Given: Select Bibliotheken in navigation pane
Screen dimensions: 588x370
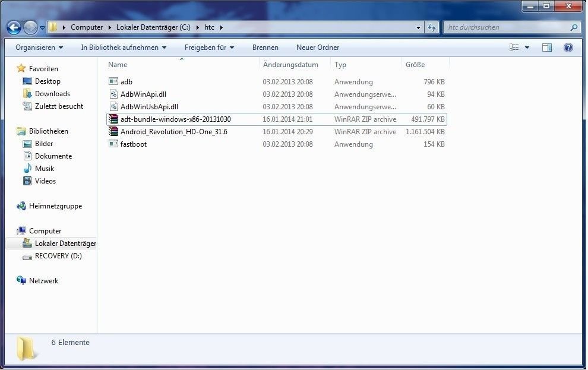Looking at the screenshot, I should [48, 131].
